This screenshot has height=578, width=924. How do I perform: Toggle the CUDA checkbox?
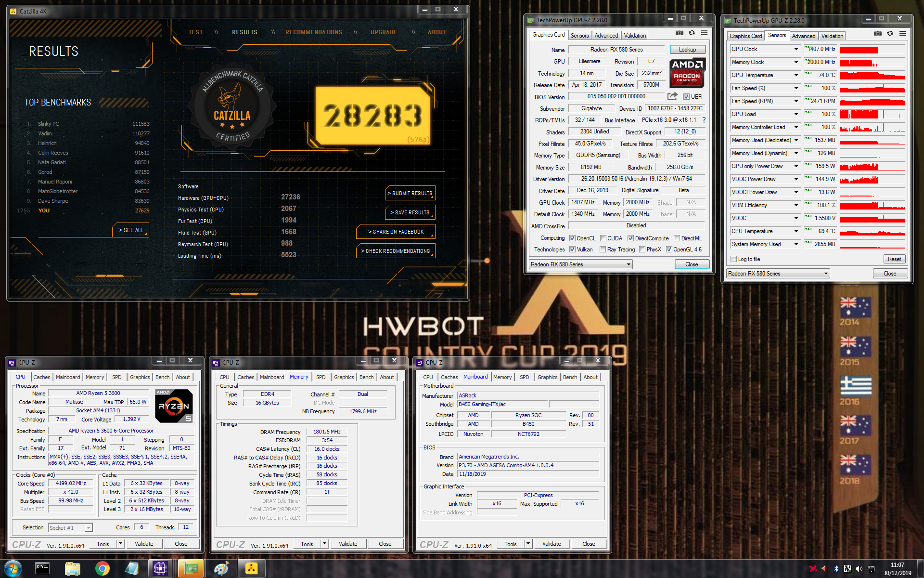(603, 238)
